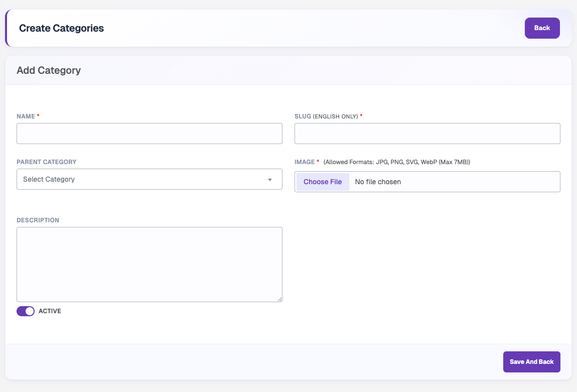This screenshot has height=392, width=577.
Task: Open the Parent Category dropdown
Action: pyautogui.click(x=150, y=179)
